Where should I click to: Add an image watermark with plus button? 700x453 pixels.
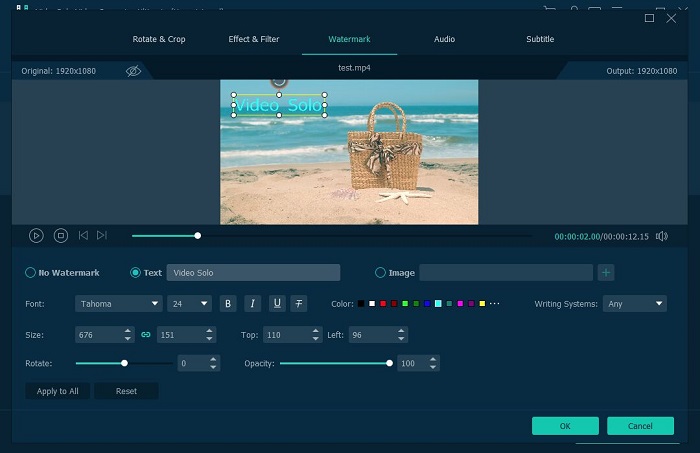click(606, 272)
